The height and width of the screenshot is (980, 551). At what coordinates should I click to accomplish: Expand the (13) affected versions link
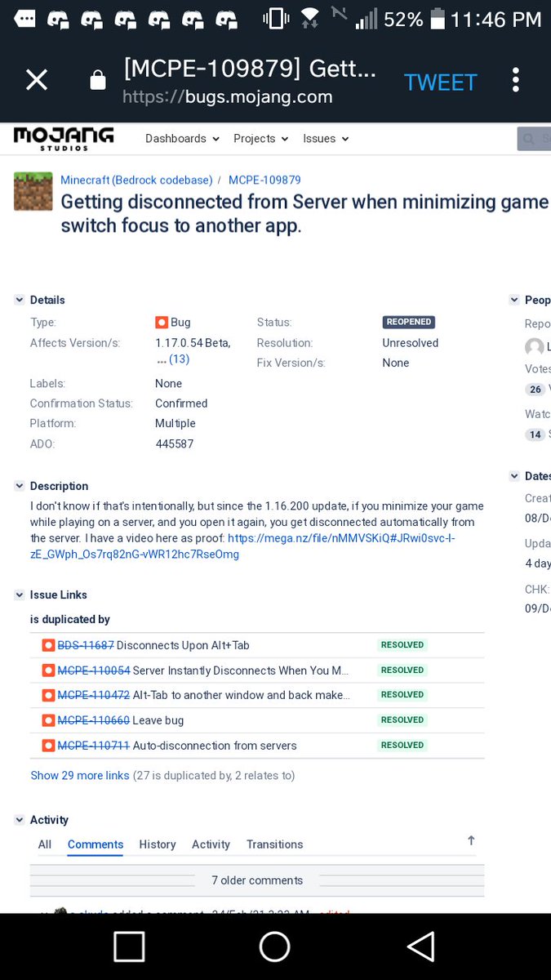tap(179, 359)
